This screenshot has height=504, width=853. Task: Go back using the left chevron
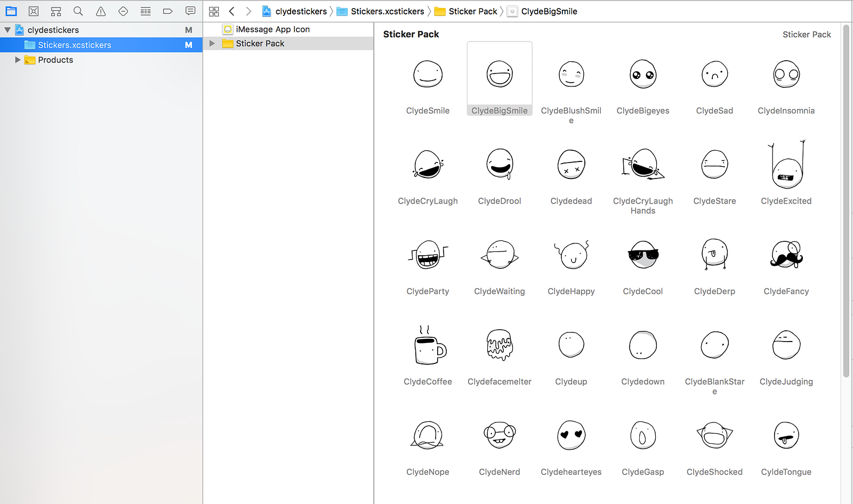pyautogui.click(x=232, y=11)
